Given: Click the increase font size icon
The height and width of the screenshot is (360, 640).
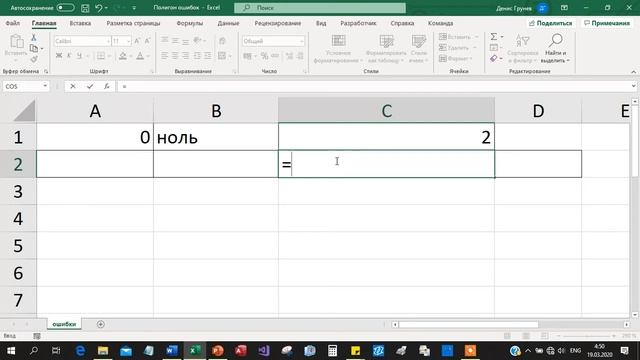Looking at the screenshot, I should tap(137, 41).
